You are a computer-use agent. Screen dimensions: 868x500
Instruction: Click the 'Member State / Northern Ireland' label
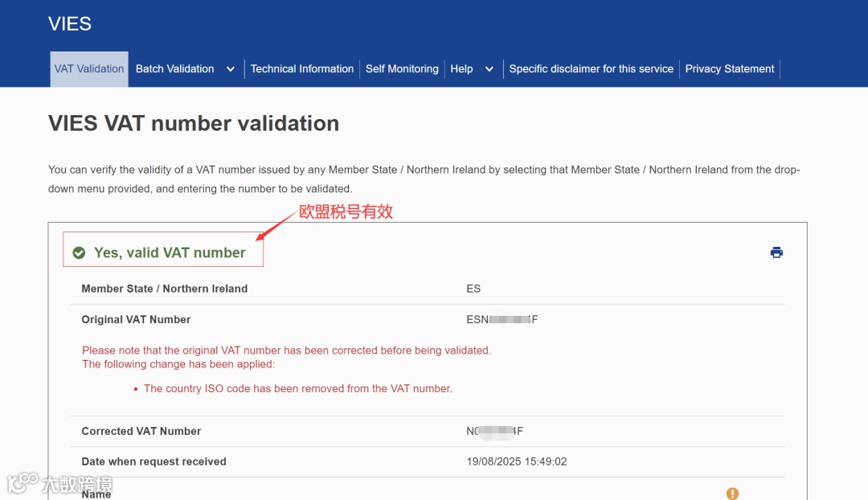tap(165, 289)
